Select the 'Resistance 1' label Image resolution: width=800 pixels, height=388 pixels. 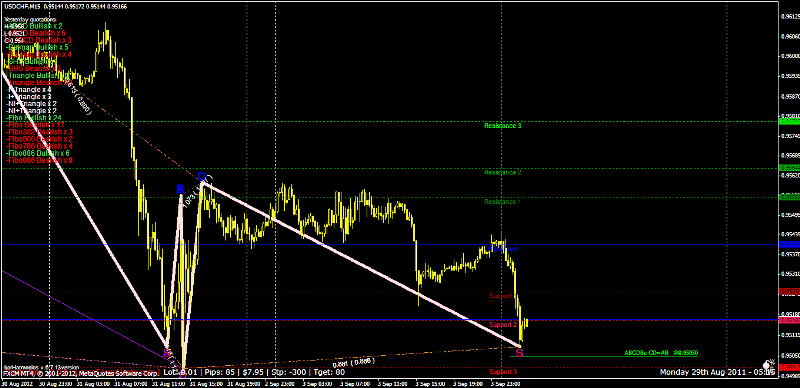[x=503, y=202]
